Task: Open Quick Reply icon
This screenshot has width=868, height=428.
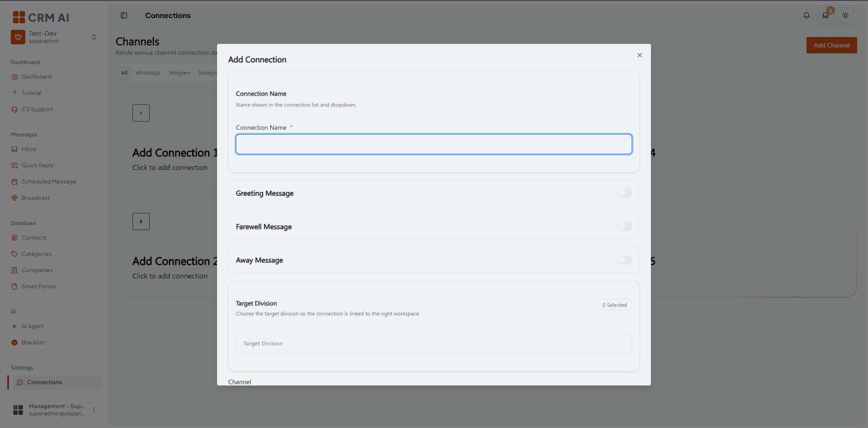Action: pos(14,165)
